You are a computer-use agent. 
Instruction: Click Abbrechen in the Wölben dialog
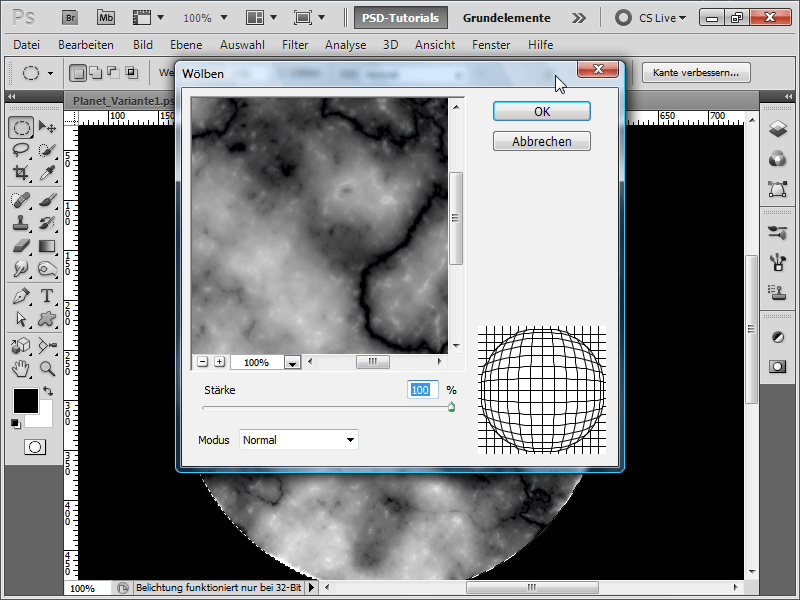(542, 141)
